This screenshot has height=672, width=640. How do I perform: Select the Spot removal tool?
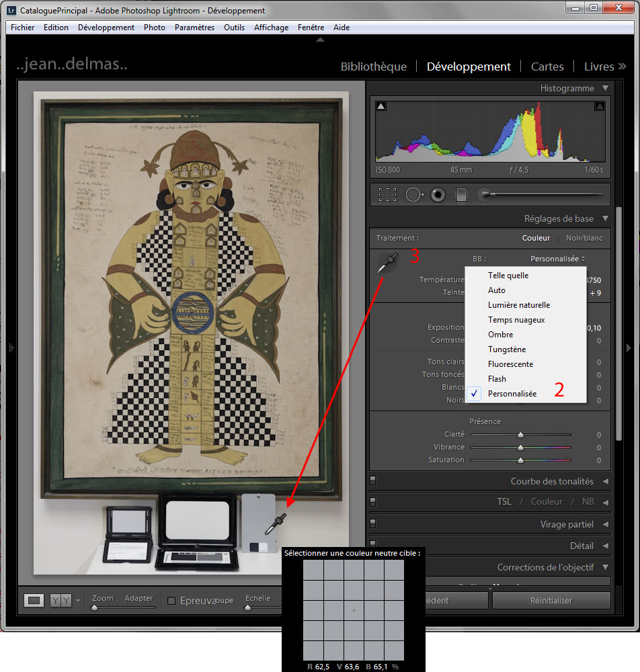click(415, 195)
